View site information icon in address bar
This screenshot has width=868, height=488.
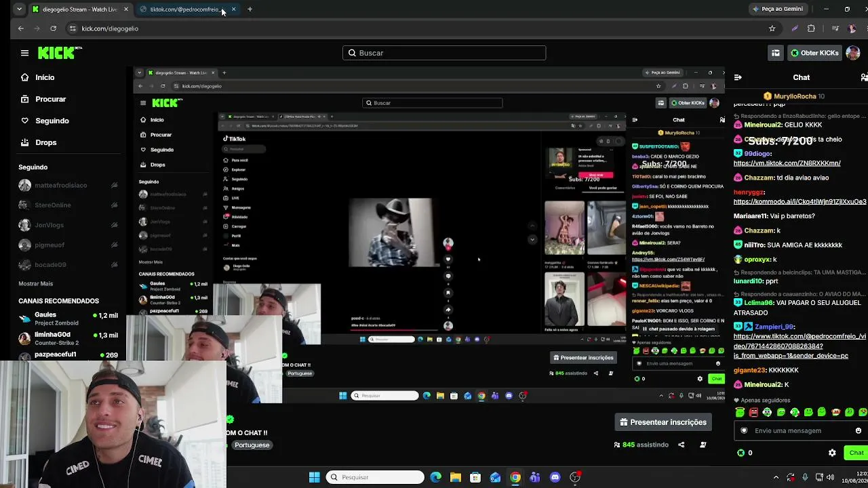coord(73,28)
